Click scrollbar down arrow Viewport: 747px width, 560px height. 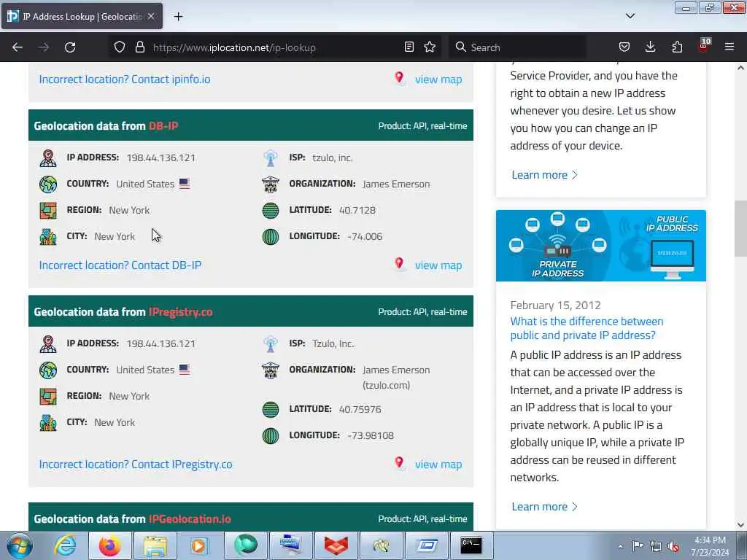741,525
